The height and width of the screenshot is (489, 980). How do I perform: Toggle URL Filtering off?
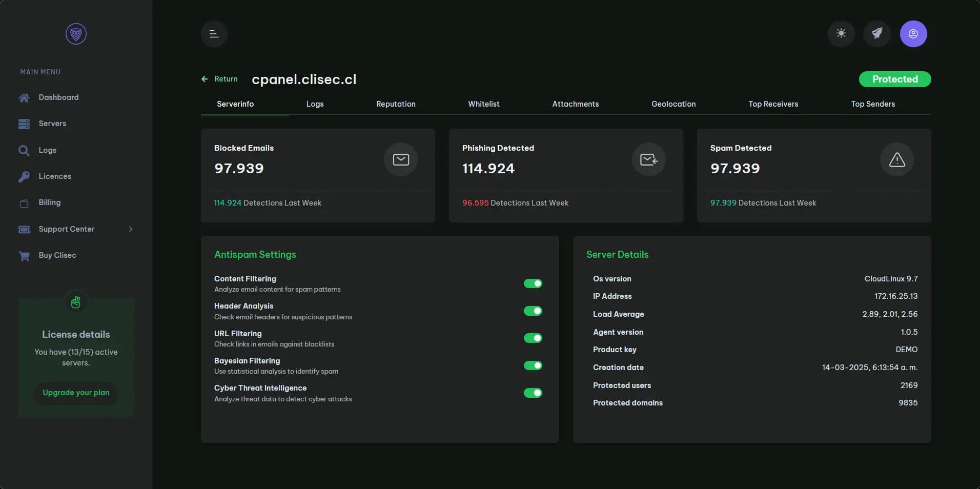pos(533,338)
